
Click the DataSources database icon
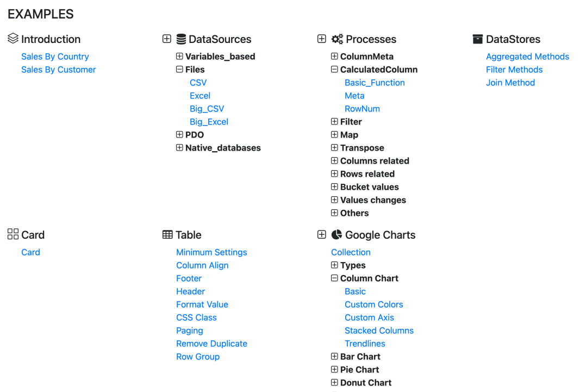tap(181, 39)
